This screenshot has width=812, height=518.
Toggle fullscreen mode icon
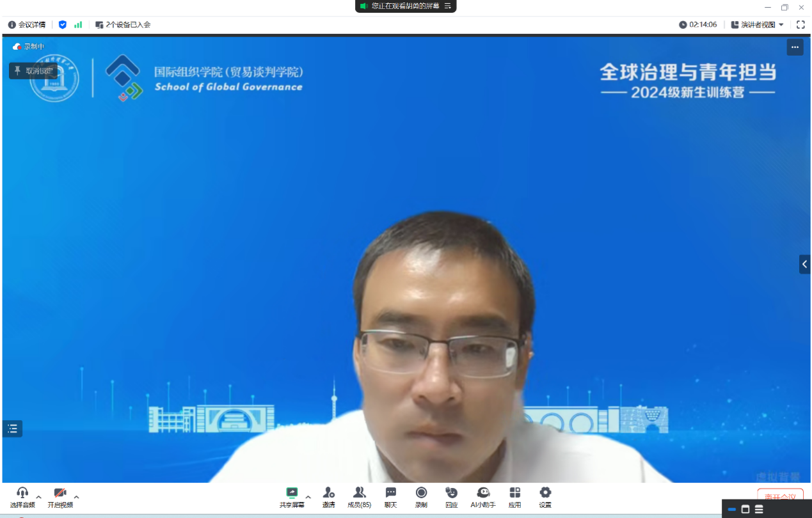800,24
